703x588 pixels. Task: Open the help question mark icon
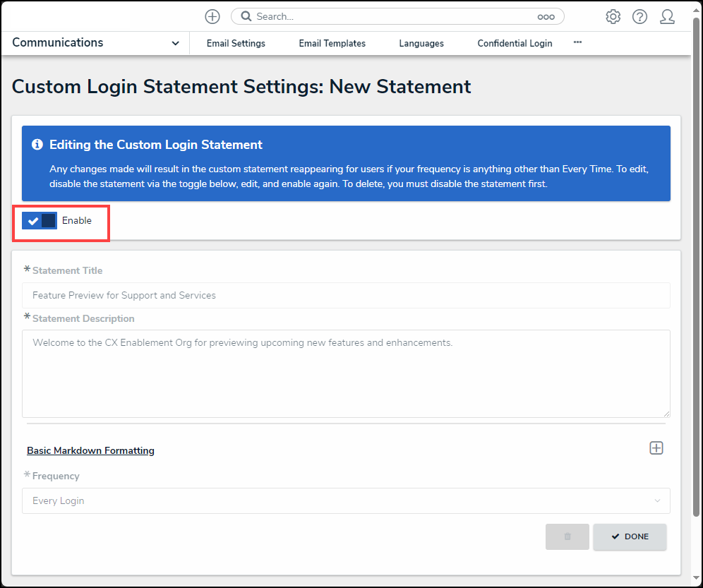tap(639, 17)
